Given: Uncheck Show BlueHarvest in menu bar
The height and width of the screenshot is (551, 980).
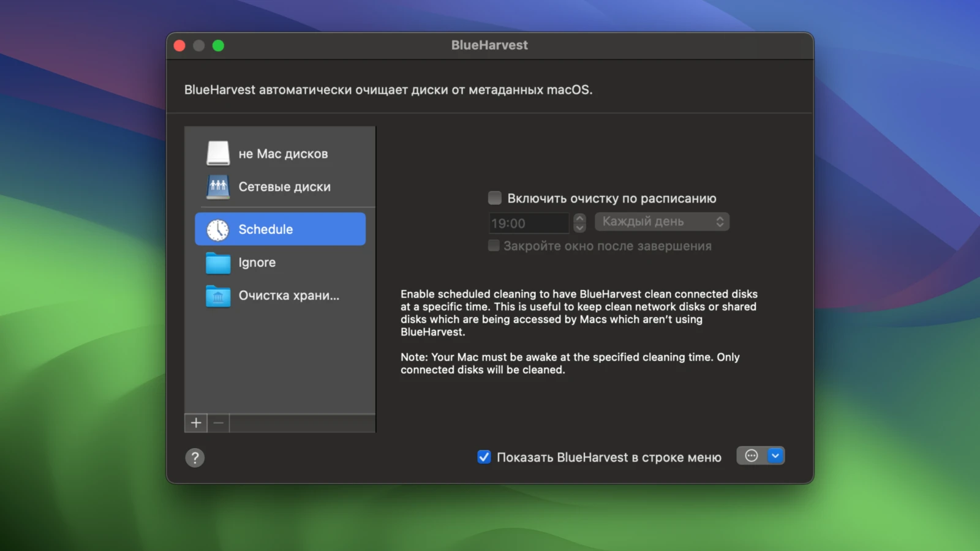Looking at the screenshot, I should coord(484,457).
